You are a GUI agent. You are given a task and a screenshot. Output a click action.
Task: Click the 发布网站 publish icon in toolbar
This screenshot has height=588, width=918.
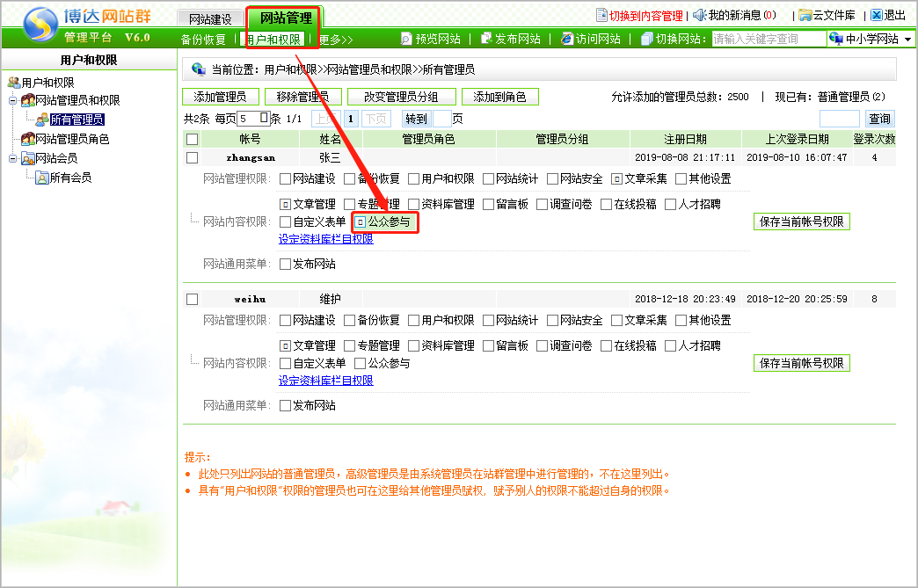pos(486,39)
